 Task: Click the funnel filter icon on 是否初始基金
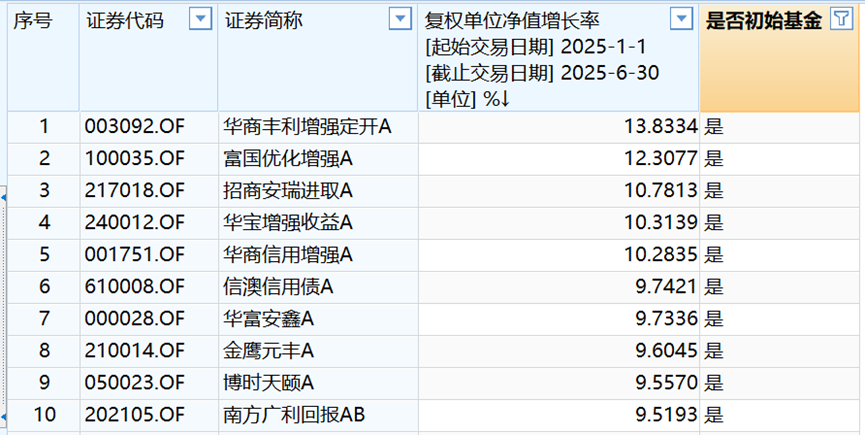[x=841, y=20]
